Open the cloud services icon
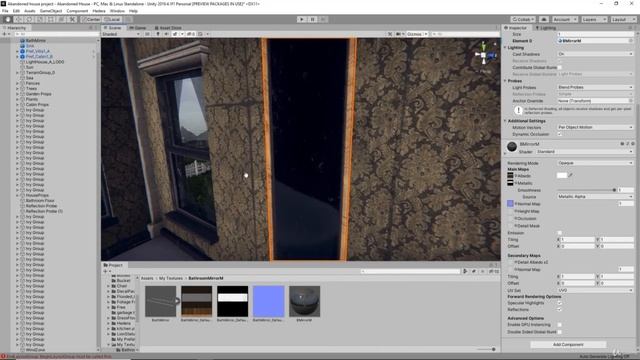Viewport: 640px width, 360px height. tap(544, 19)
